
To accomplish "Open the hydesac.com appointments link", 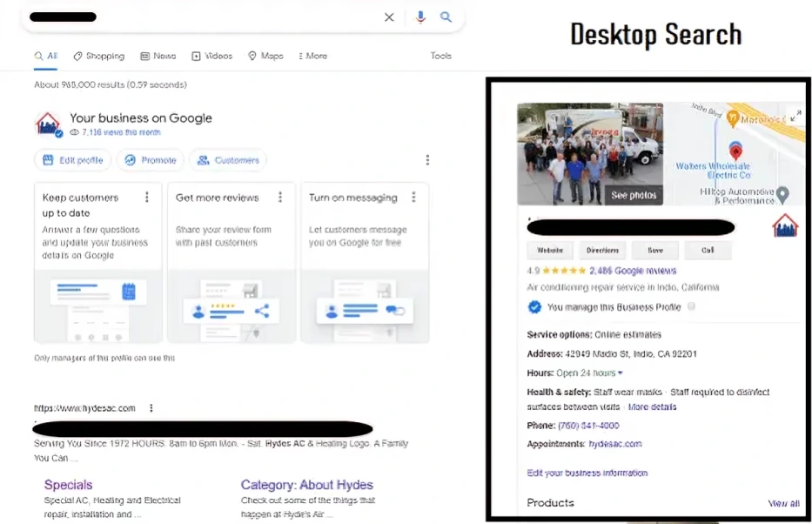I will coord(615,444).
